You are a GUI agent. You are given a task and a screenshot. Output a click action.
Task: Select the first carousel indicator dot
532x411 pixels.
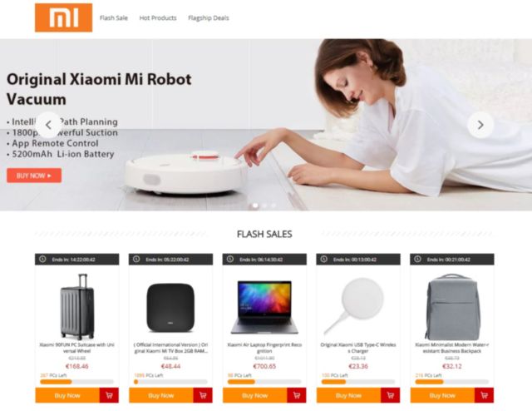pyautogui.click(x=255, y=205)
